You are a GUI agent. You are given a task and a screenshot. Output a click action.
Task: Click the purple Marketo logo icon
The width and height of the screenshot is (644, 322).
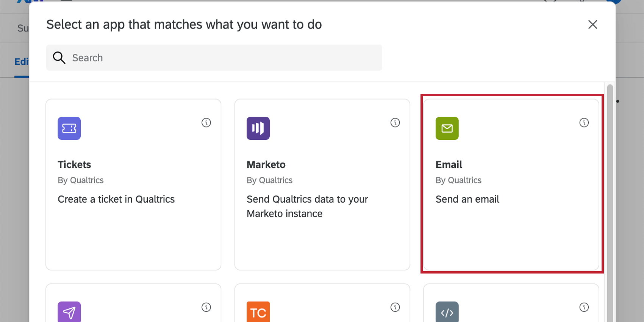(x=258, y=128)
